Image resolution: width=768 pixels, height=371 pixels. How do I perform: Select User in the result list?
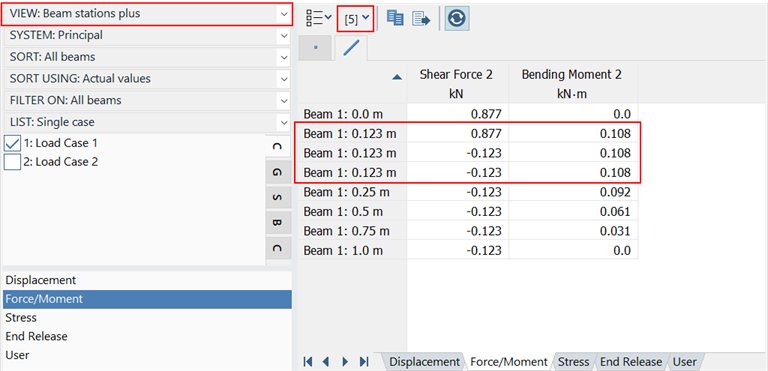[147, 355]
